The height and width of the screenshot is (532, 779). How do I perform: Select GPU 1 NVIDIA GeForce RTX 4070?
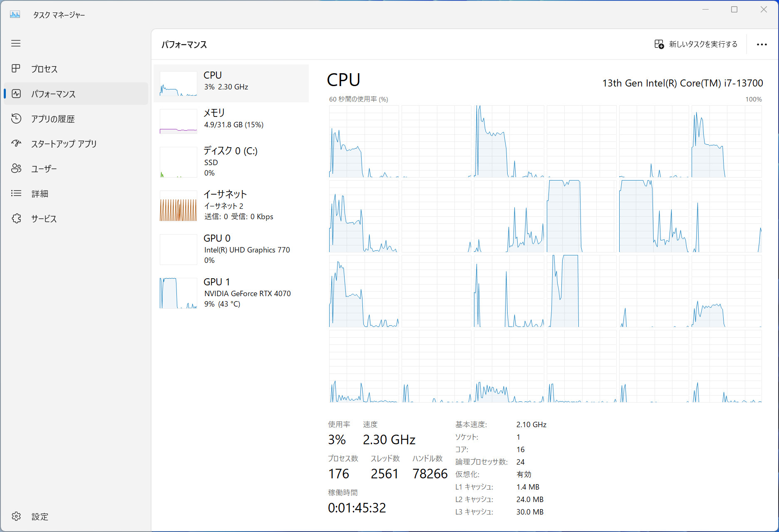coord(231,293)
